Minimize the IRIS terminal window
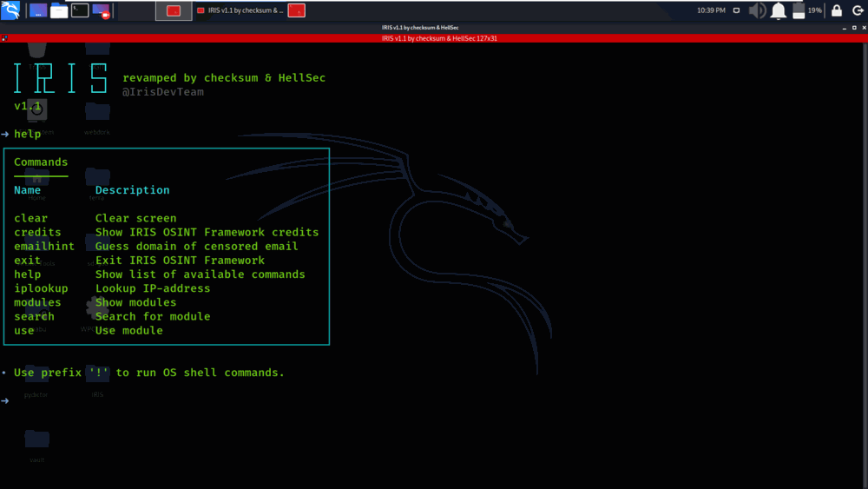Image resolution: width=868 pixels, height=489 pixels. pos(845,28)
